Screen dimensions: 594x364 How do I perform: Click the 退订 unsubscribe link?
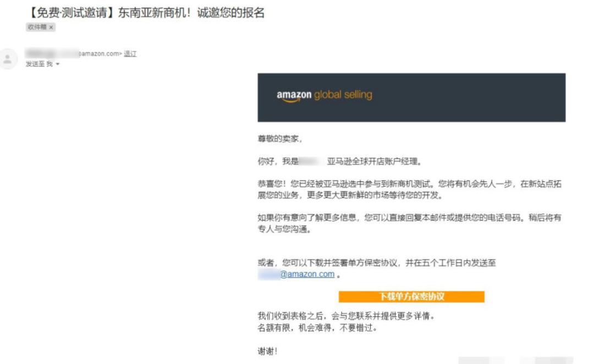pos(130,54)
